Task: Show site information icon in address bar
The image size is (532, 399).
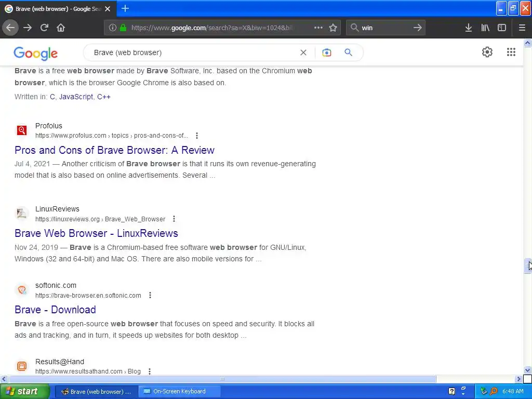Action: coord(112,28)
